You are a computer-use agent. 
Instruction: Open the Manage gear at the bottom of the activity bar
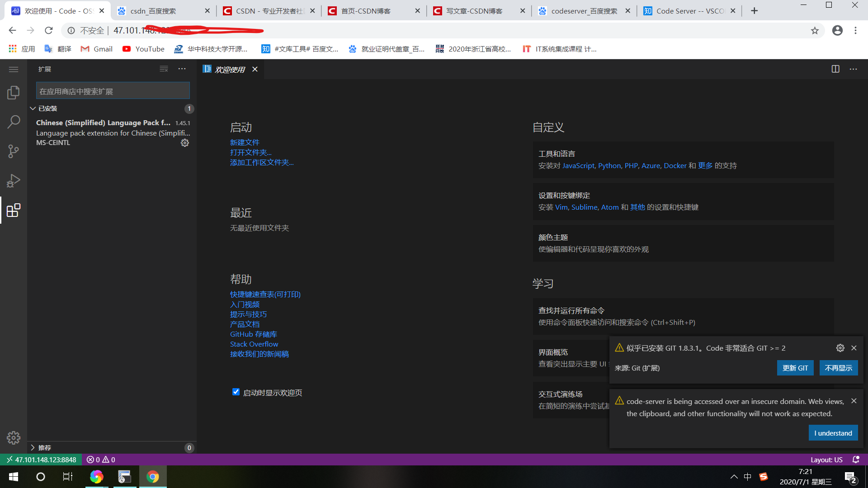click(x=14, y=437)
